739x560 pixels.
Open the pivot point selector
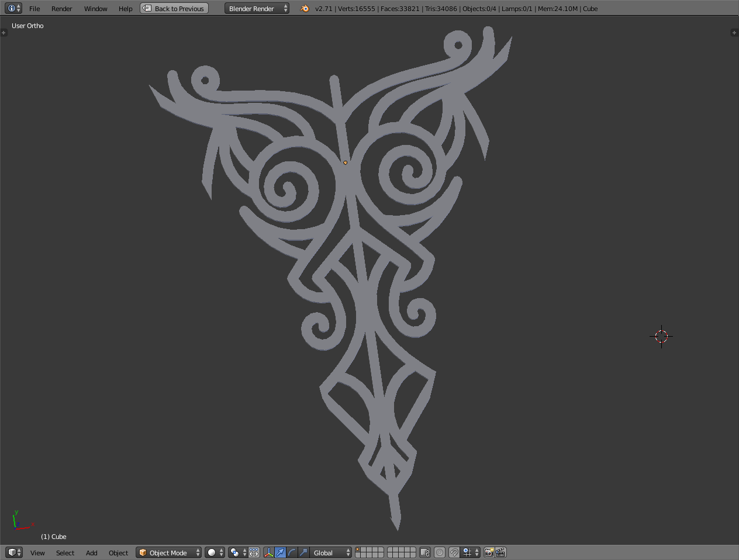237,553
